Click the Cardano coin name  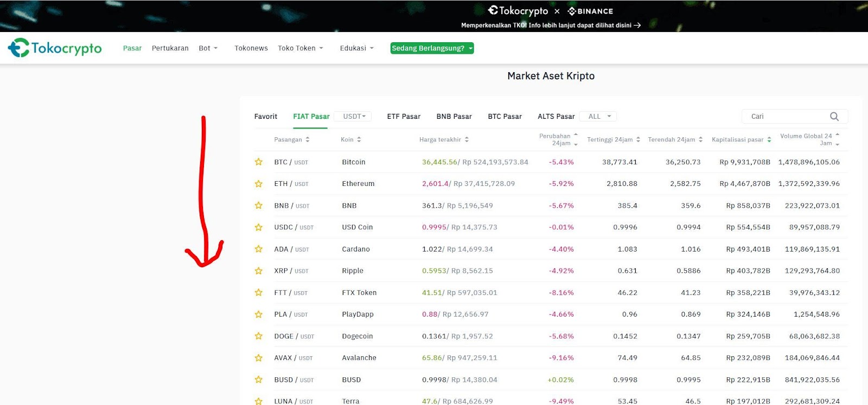click(356, 249)
